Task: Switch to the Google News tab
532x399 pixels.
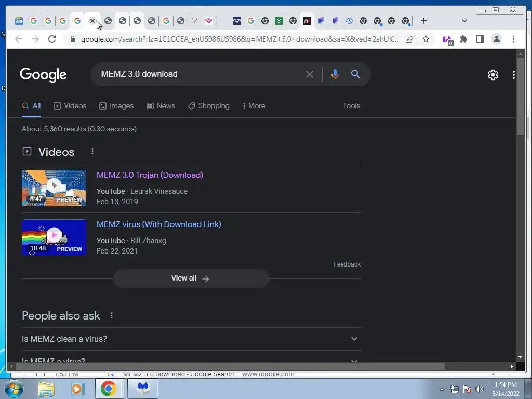Action: pos(19,21)
